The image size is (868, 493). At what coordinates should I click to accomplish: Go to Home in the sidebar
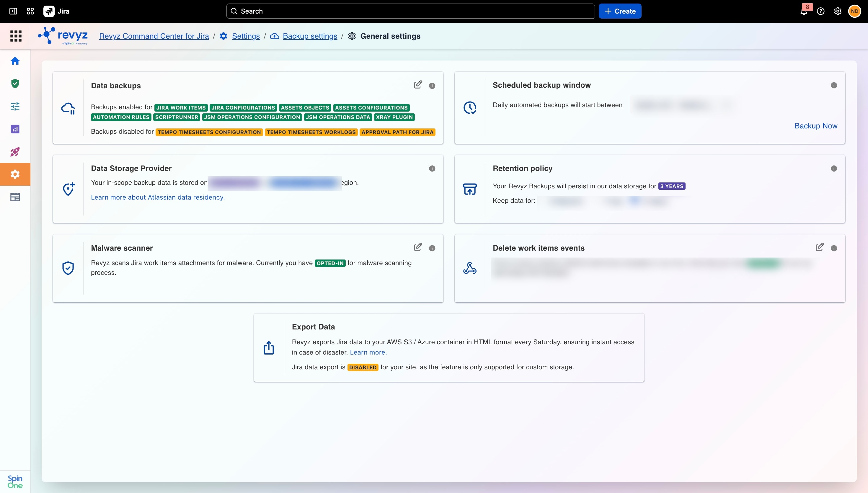[15, 61]
